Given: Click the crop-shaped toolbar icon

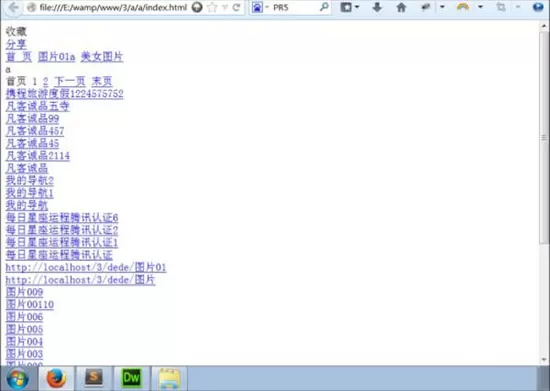Looking at the screenshot, I should [x=501, y=7].
